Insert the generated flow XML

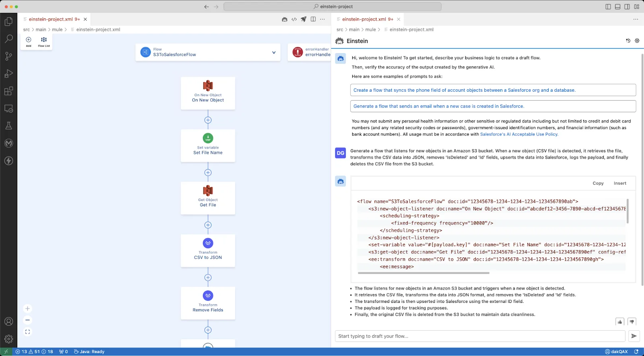(620, 183)
